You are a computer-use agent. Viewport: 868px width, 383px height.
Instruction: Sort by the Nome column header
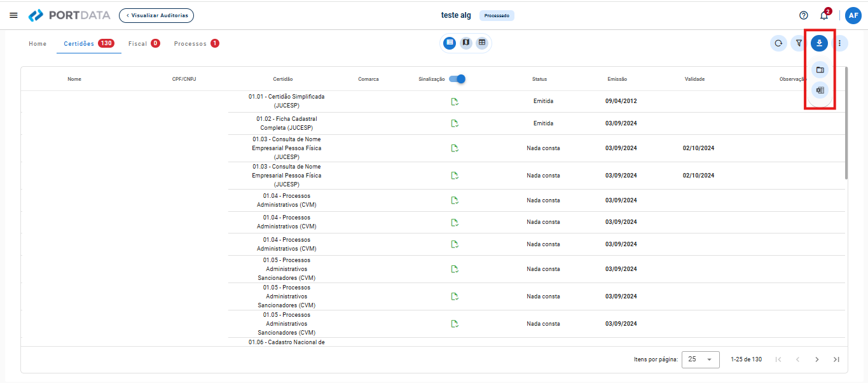coord(74,79)
